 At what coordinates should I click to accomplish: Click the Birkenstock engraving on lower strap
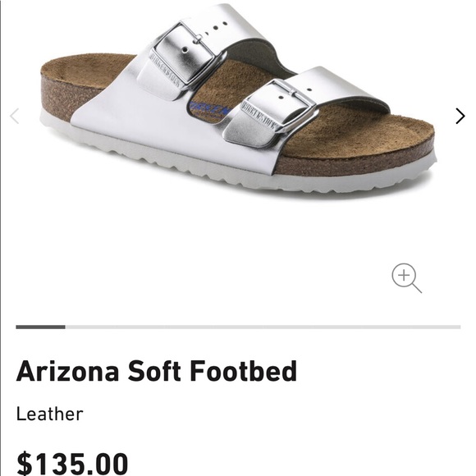tap(259, 117)
